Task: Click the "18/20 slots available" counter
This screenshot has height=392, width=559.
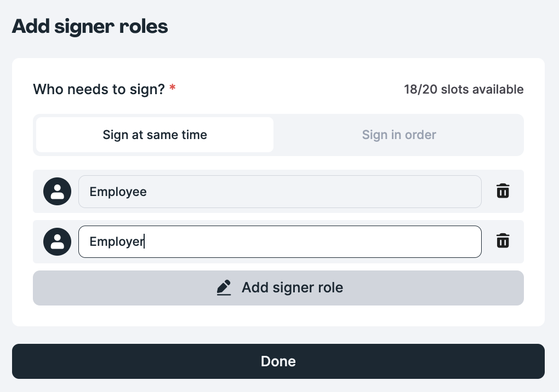Action: [463, 89]
